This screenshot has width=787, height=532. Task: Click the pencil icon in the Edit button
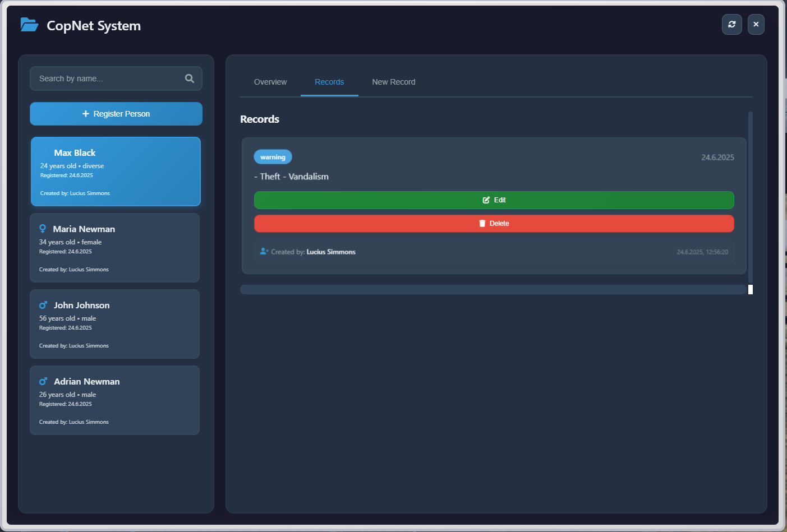pyautogui.click(x=486, y=200)
